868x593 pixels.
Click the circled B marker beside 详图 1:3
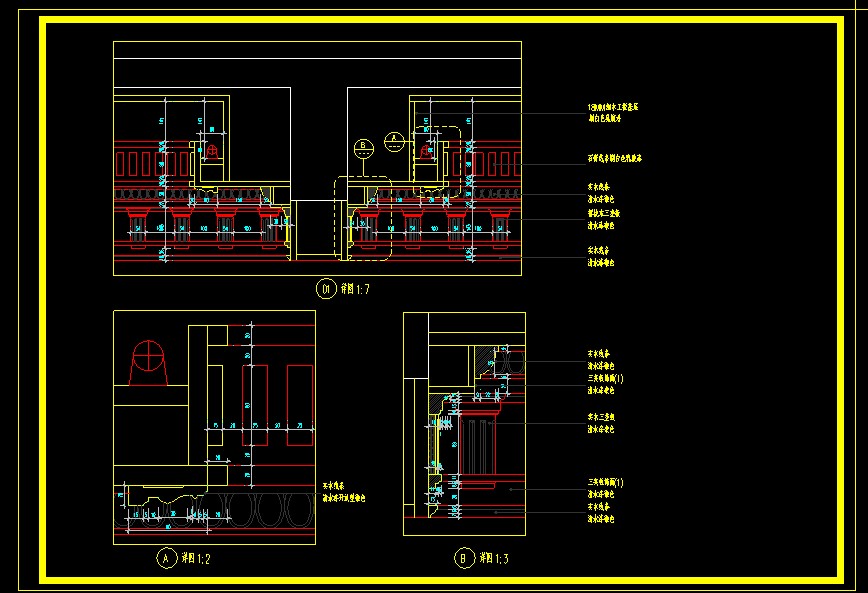point(464,558)
